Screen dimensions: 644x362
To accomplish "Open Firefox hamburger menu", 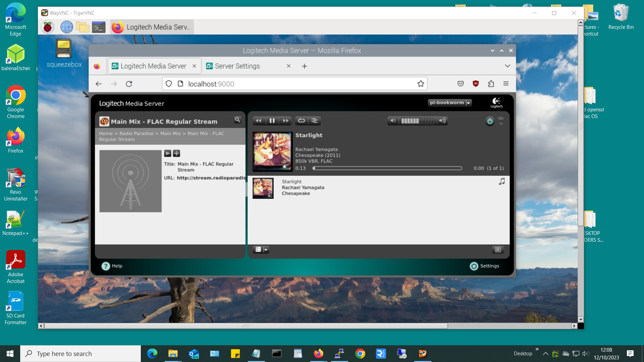I will 506,84.
